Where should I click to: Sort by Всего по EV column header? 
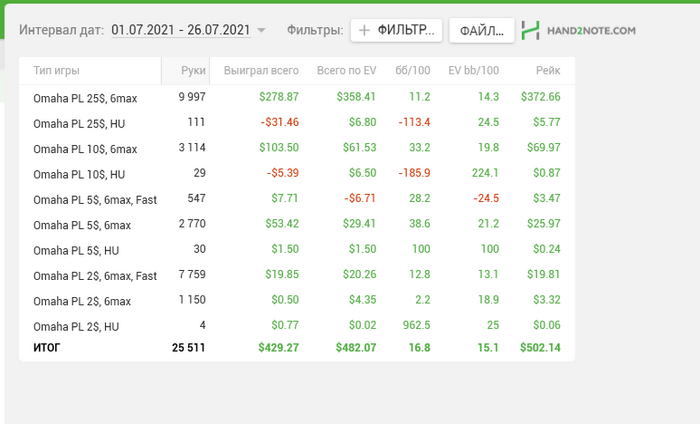pyautogui.click(x=346, y=71)
